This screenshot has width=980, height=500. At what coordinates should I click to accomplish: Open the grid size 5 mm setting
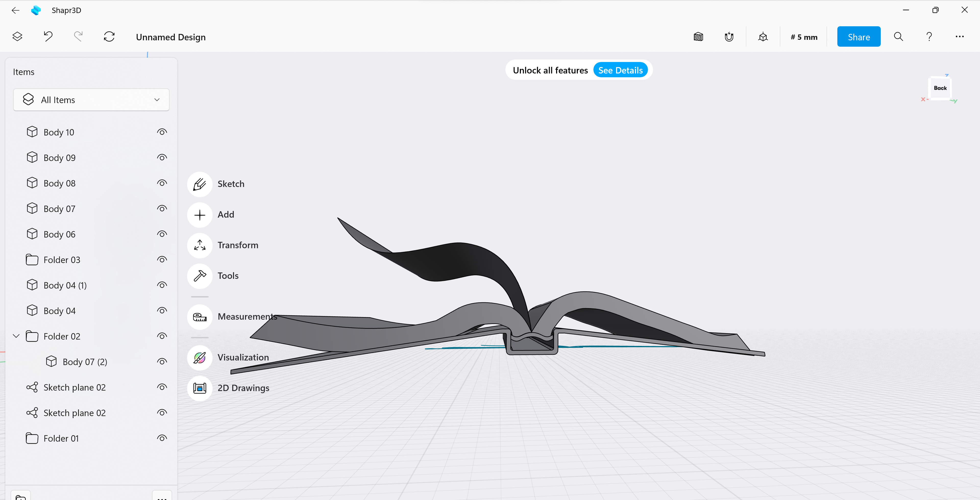(x=803, y=37)
